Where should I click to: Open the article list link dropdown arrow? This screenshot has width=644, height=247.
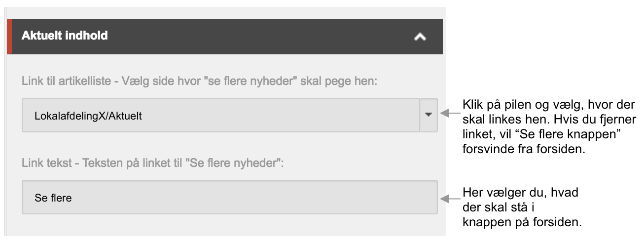pos(428,115)
